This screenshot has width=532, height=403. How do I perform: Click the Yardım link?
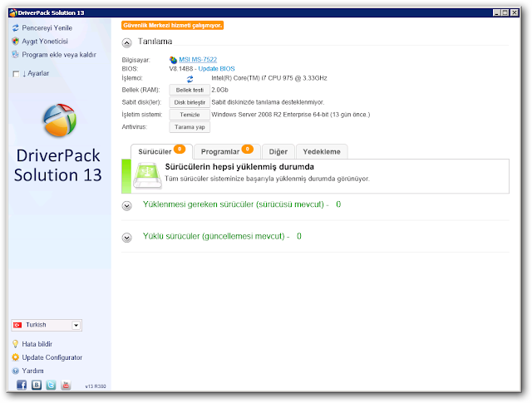click(33, 371)
